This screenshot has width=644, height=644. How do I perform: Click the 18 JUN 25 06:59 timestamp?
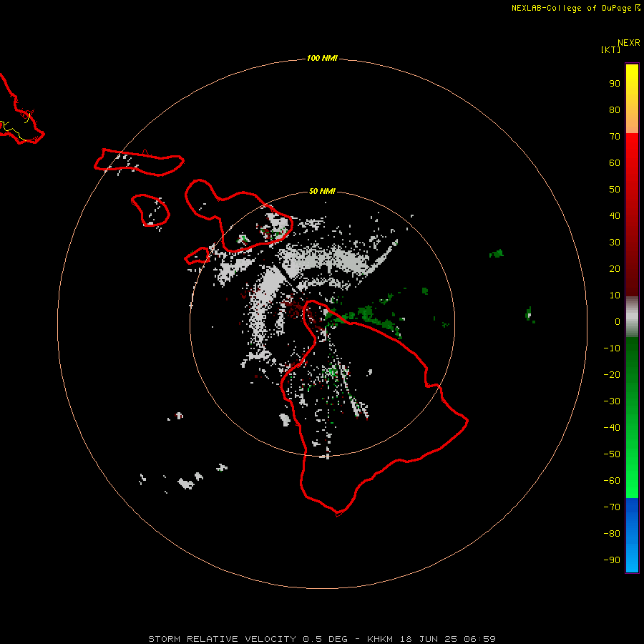pos(448,639)
